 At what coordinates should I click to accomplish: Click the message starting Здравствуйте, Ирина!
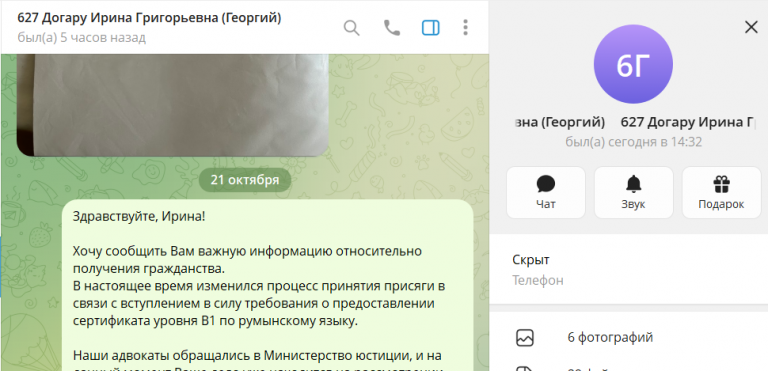click(267, 285)
